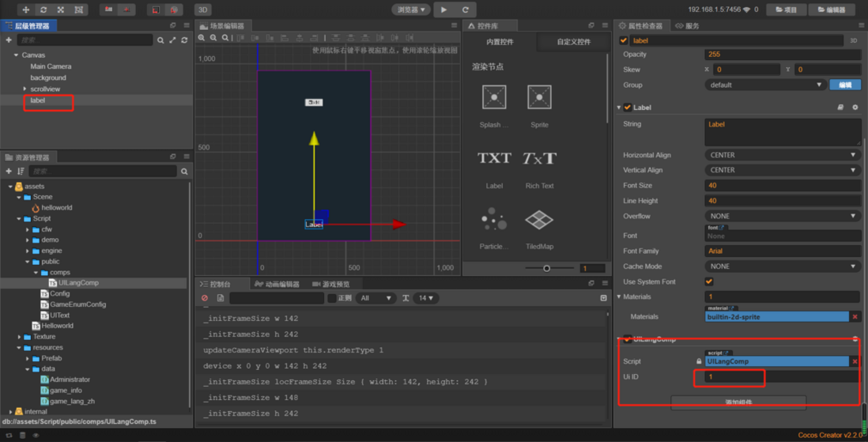Select the Main Camera node
The image size is (868, 442).
(x=51, y=66)
